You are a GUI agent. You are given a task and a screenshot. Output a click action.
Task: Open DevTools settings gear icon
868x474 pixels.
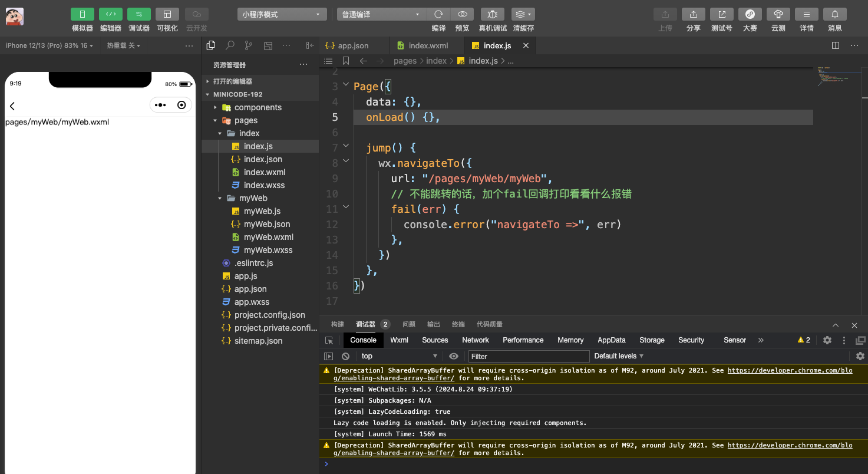[827, 340]
